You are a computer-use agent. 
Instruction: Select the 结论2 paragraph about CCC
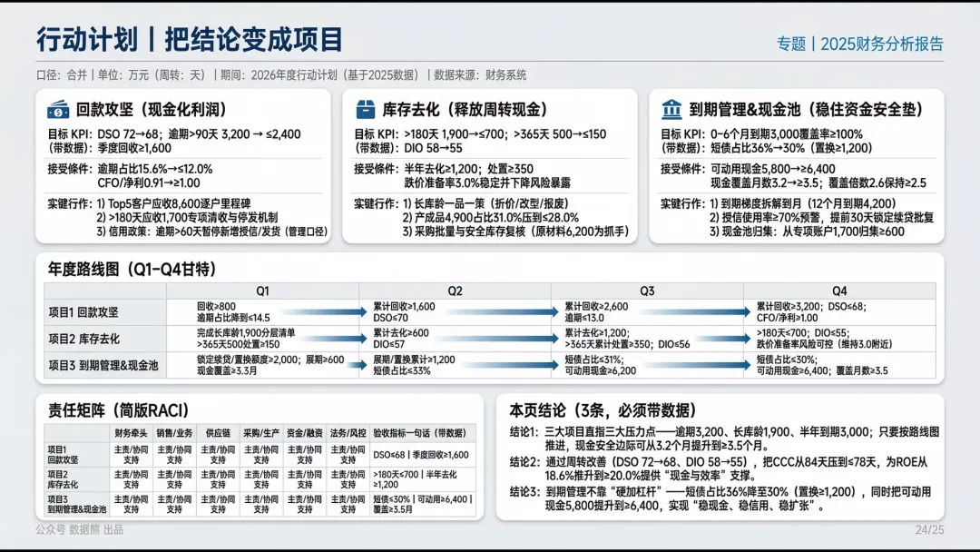719,468
